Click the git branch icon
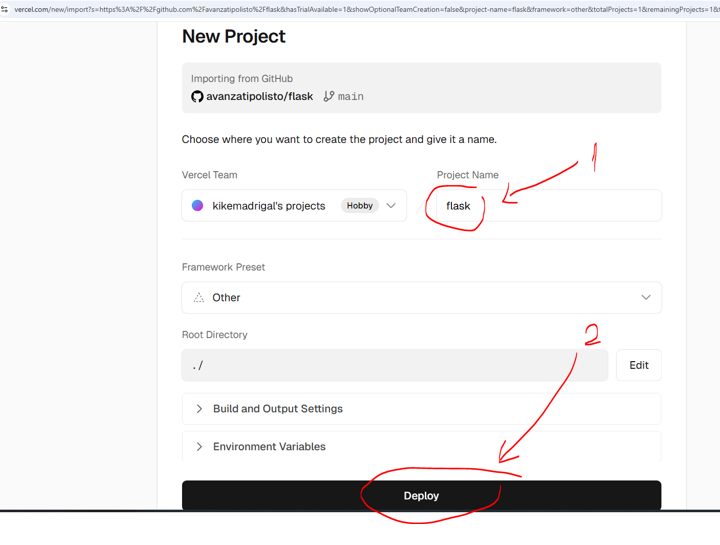The height and width of the screenshot is (545, 720). [328, 97]
